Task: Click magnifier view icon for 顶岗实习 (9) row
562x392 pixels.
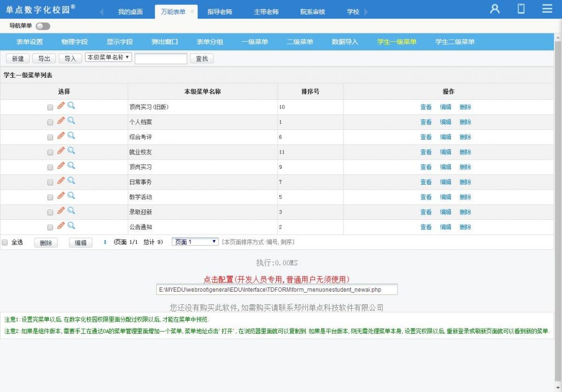Action: 71,166
